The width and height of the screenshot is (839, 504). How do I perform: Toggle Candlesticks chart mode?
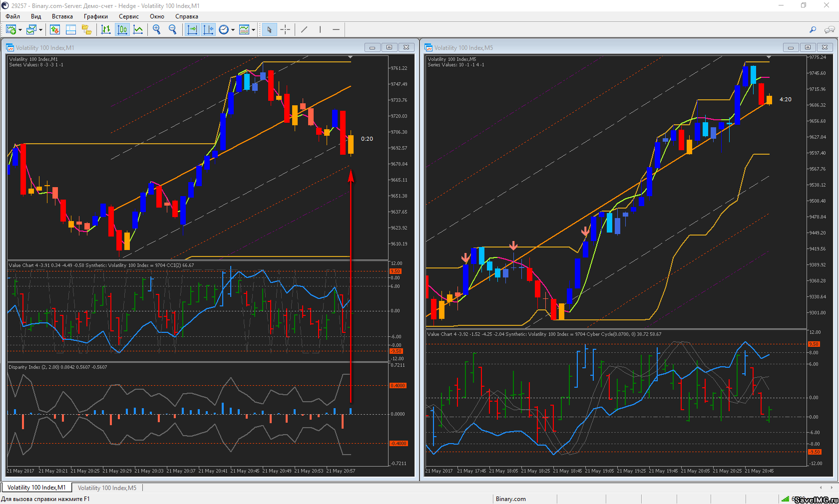[x=122, y=30]
